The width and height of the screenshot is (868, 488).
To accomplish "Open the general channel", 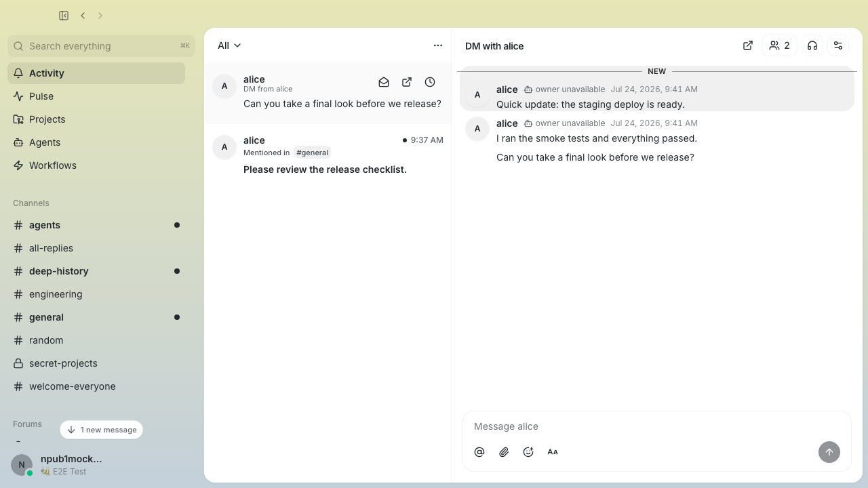I will pyautogui.click(x=96, y=317).
